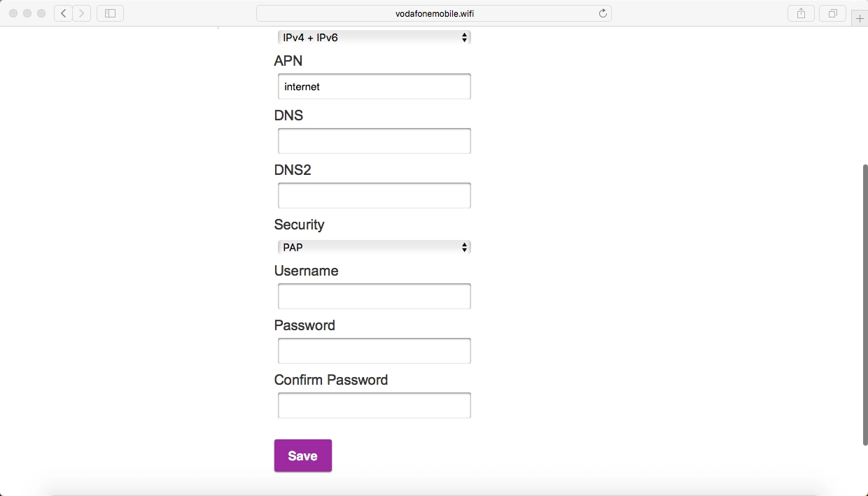Expand the Security PAP dropdown
This screenshot has width=868, height=496.
point(374,247)
